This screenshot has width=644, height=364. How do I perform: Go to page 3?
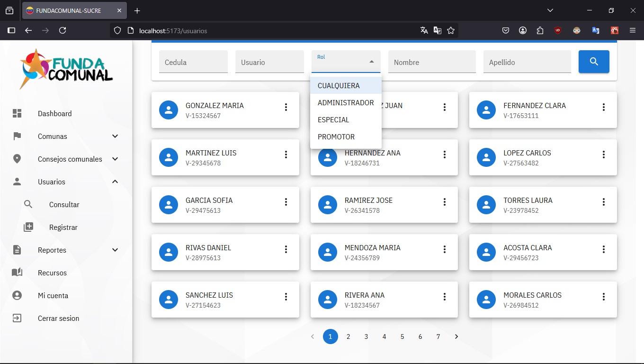[367, 337]
